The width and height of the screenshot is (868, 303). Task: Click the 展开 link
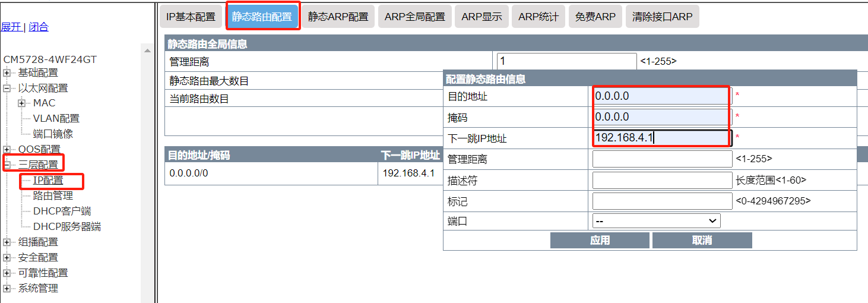pyautogui.click(x=11, y=27)
